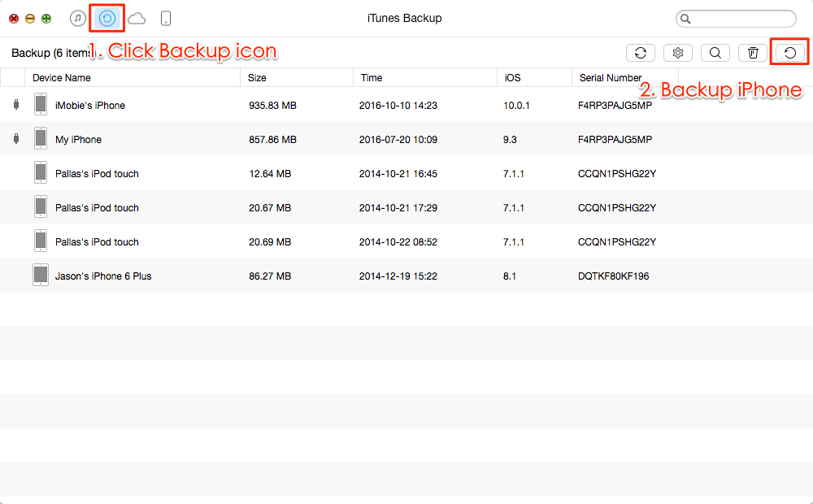Image resolution: width=813 pixels, height=504 pixels.
Task: Click size 935.83 MB cell
Action: click(x=272, y=105)
